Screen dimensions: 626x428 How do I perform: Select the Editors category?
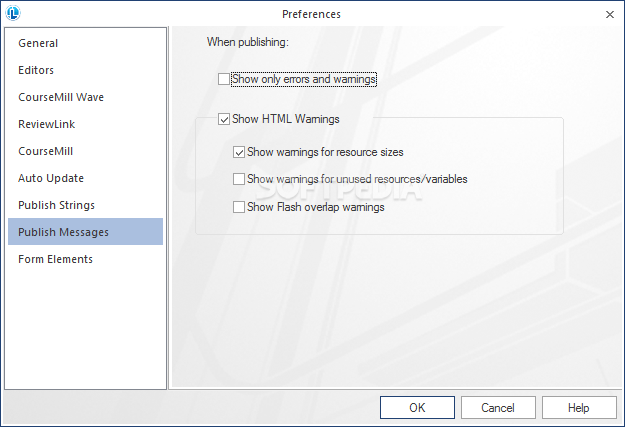pos(85,70)
